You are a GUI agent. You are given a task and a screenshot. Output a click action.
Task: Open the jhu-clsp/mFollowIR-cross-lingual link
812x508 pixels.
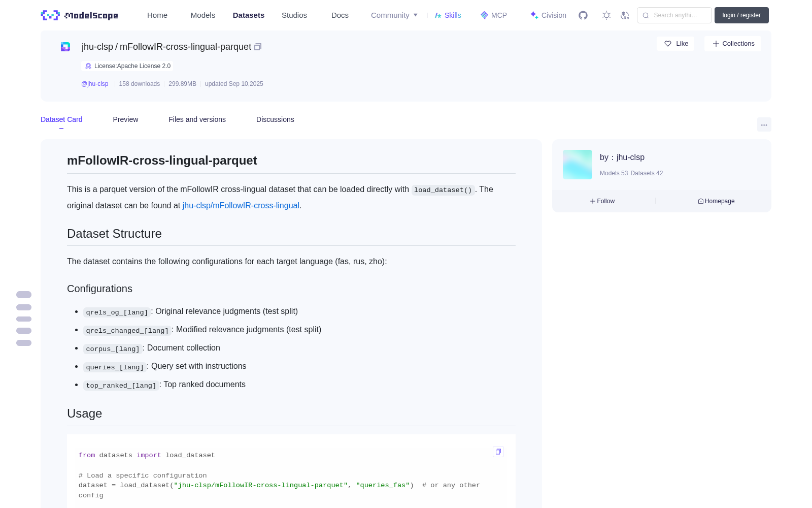(241, 206)
